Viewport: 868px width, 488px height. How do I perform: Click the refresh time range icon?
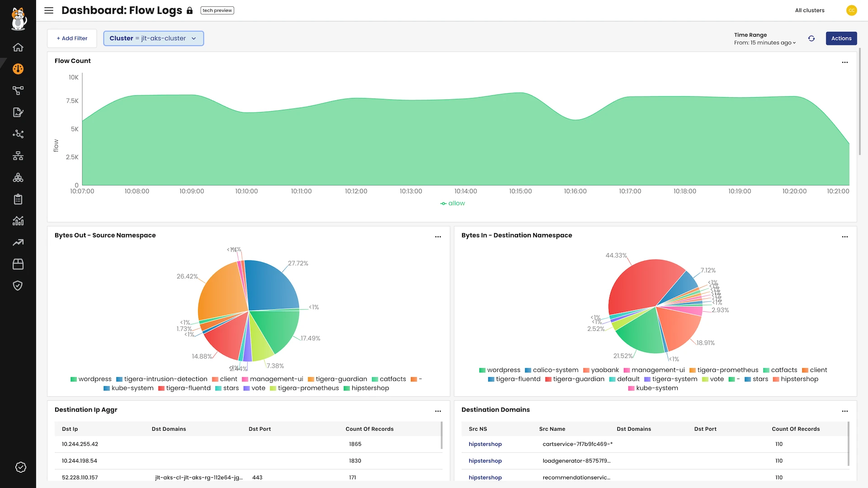point(811,38)
